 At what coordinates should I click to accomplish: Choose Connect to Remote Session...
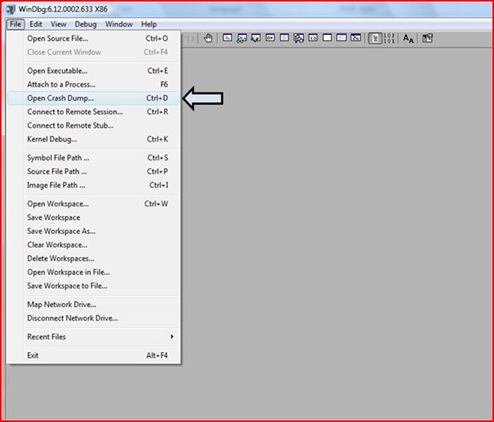tap(93, 112)
